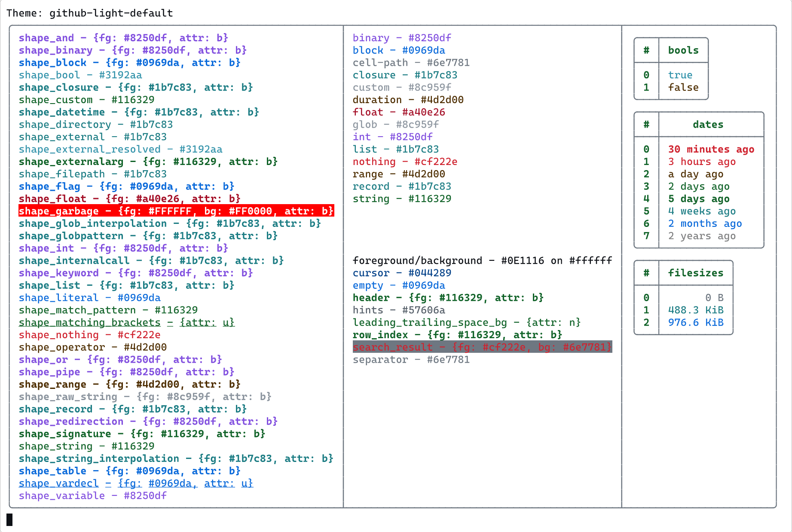
Task: Select the "shape_bool - #3192aa" line
Action: [80, 75]
